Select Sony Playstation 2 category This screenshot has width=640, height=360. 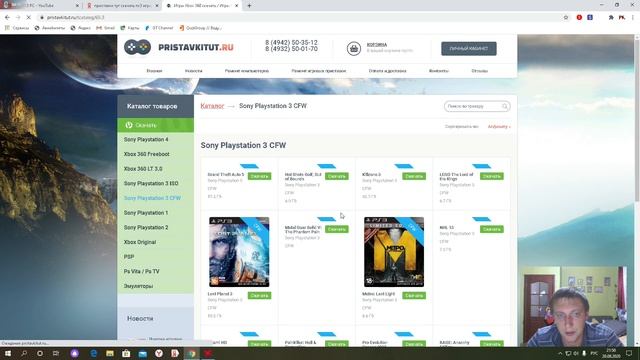point(146,228)
